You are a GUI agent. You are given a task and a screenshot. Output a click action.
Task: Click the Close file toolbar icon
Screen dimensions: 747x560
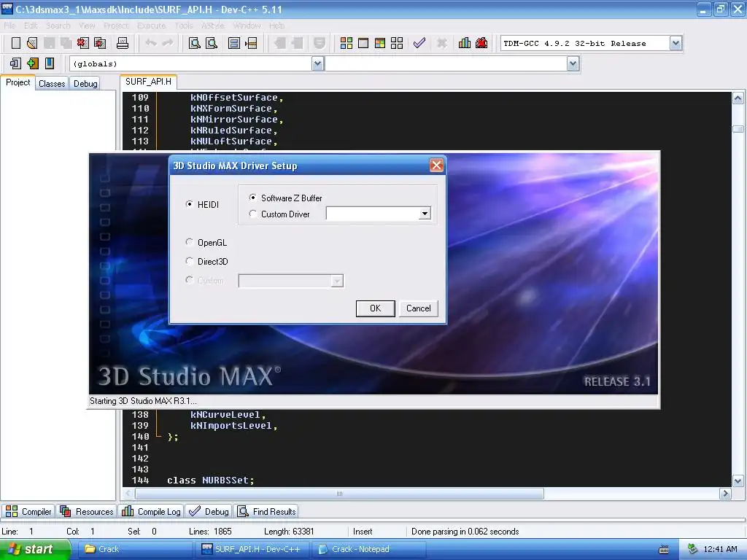coord(83,43)
